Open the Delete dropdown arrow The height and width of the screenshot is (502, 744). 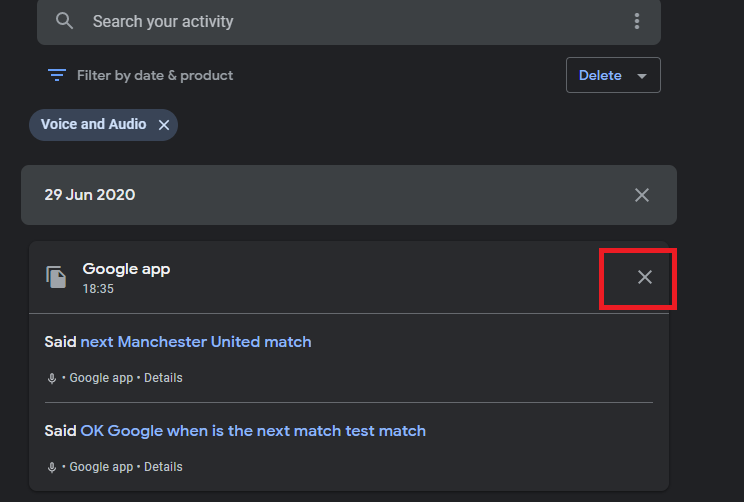point(642,76)
